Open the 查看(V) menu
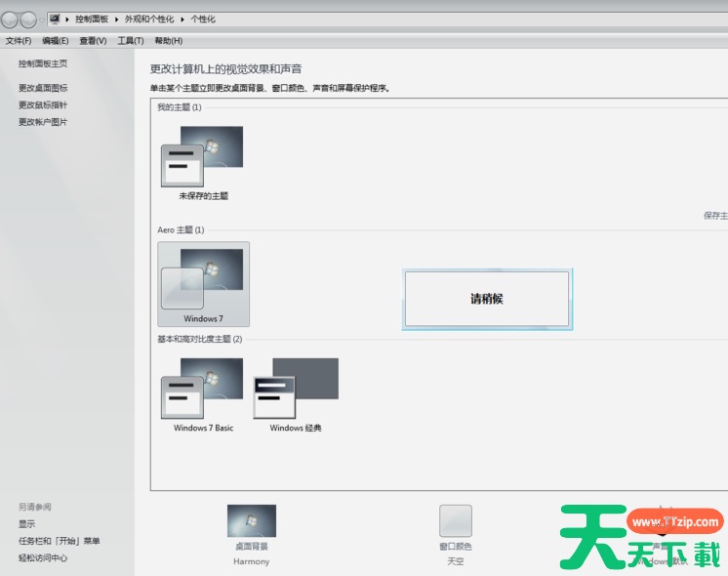728x576 pixels. click(x=93, y=41)
